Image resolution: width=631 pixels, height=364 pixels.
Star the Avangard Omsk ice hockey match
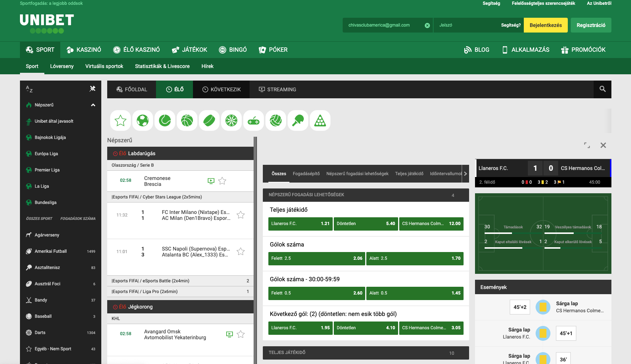[x=241, y=334]
